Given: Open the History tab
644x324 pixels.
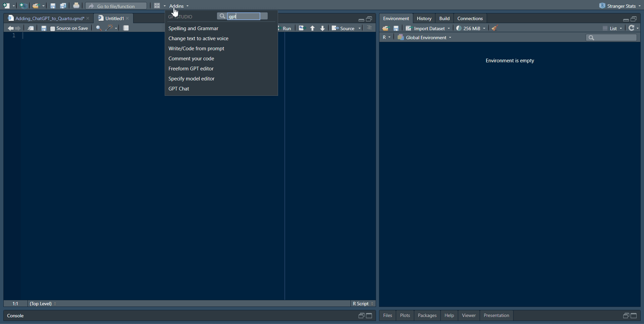Looking at the screenshot, I should coord(424,18).
